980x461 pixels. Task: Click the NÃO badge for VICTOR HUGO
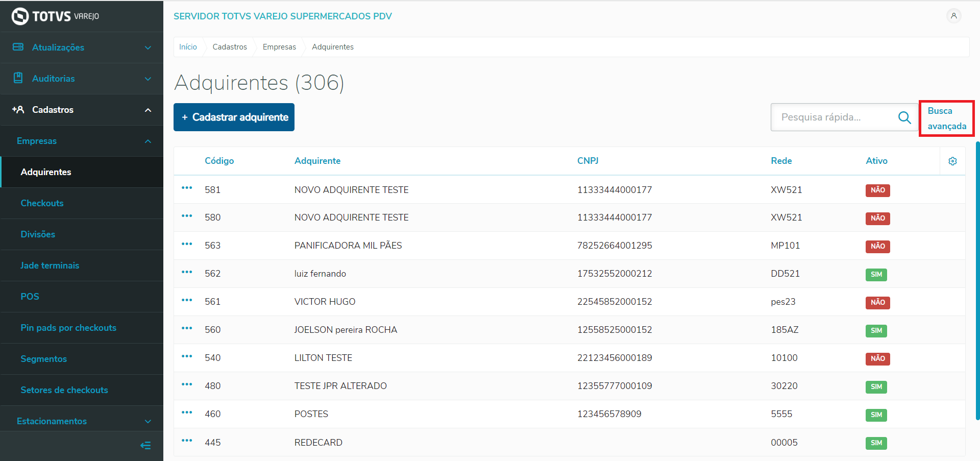point(878,303)
